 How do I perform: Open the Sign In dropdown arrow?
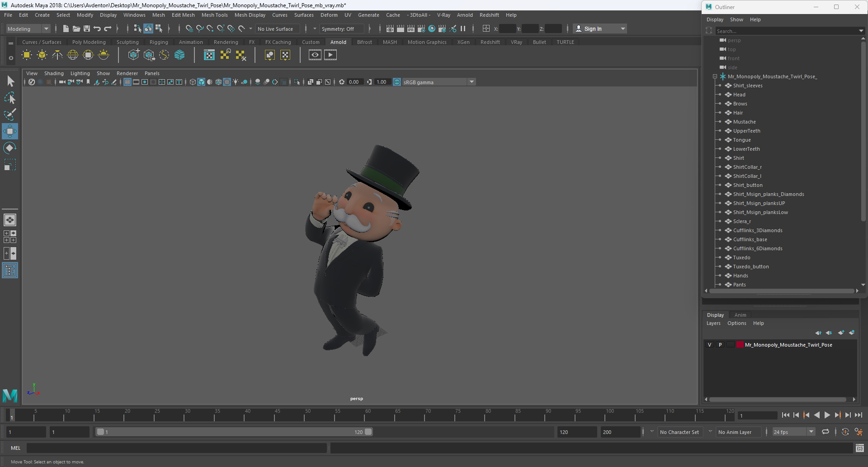[x=623, y=29]
